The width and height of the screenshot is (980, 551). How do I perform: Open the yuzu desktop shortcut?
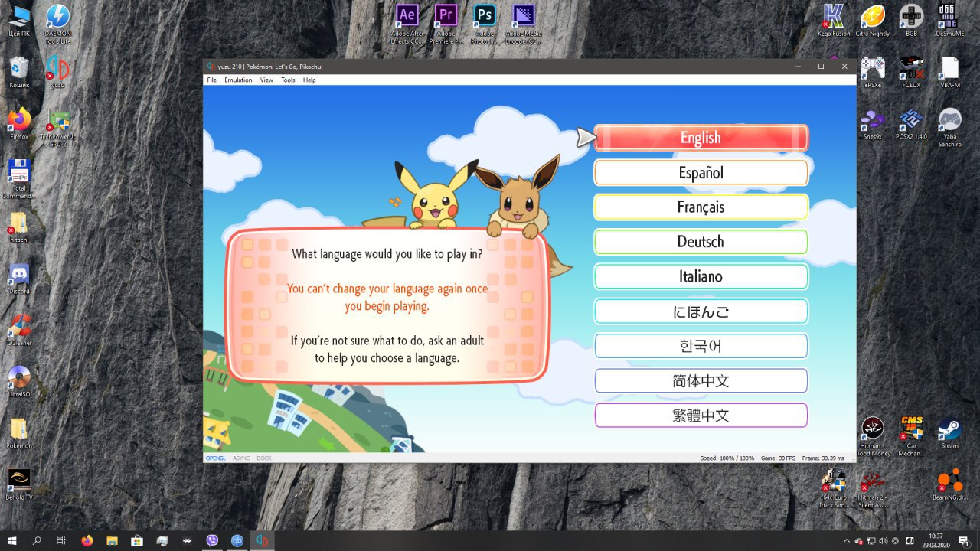tap(57, 71)
